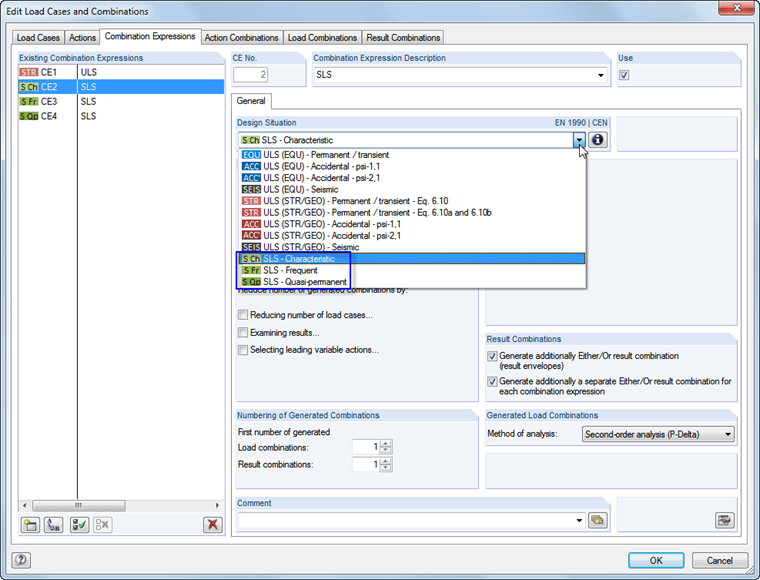Collapse the Design Situation dropdown arrow

click(x=579, y=141)
